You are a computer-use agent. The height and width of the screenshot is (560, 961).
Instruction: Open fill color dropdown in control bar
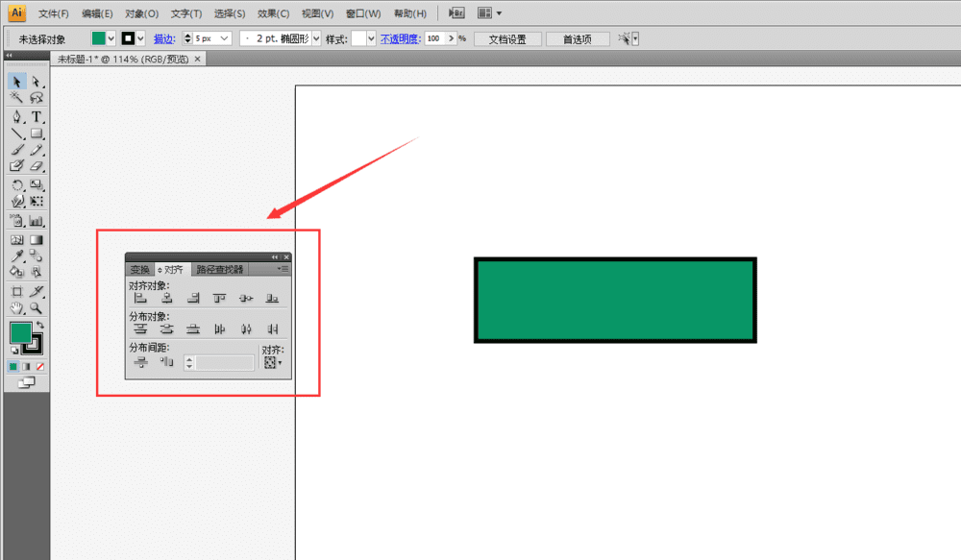pyautogui.click(x=111, y=38)
